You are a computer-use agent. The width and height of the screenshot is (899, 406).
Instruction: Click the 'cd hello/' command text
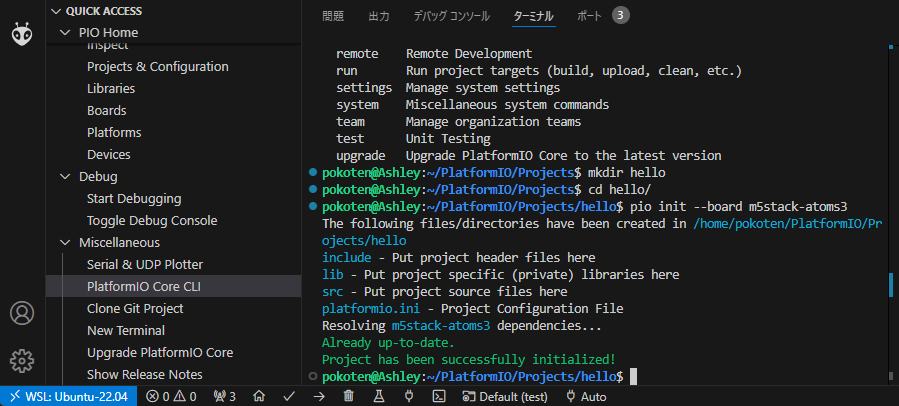(x=619, y=190)
